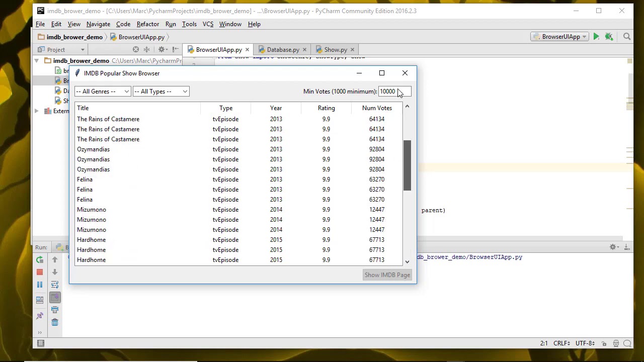Minimize the IMDB Popular Show Browser window
The image size is (644, 362).
coord(359,73)
